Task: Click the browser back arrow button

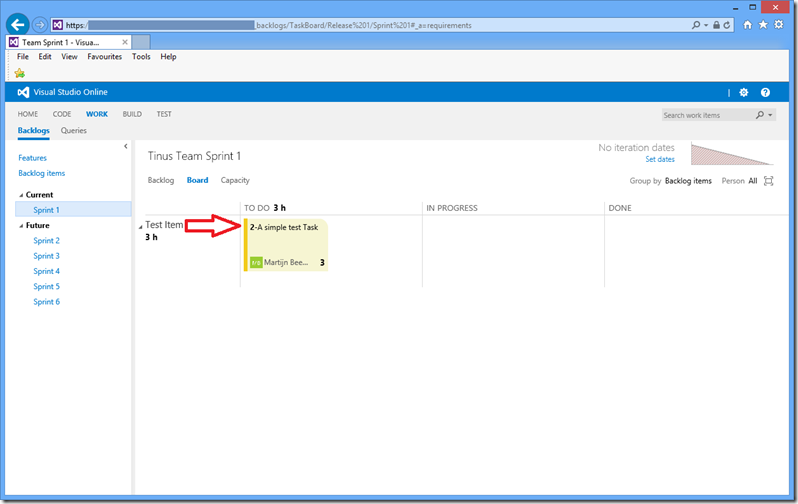Action: pyautogui.click(x=18, y=24)
